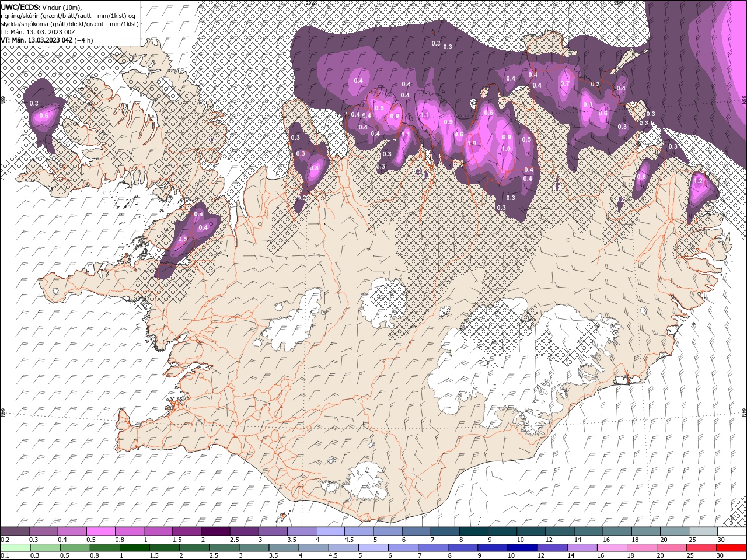
Task: Click the 'VT: Mán. 13.03.2023 04Z' valid time
Action: 36,40
